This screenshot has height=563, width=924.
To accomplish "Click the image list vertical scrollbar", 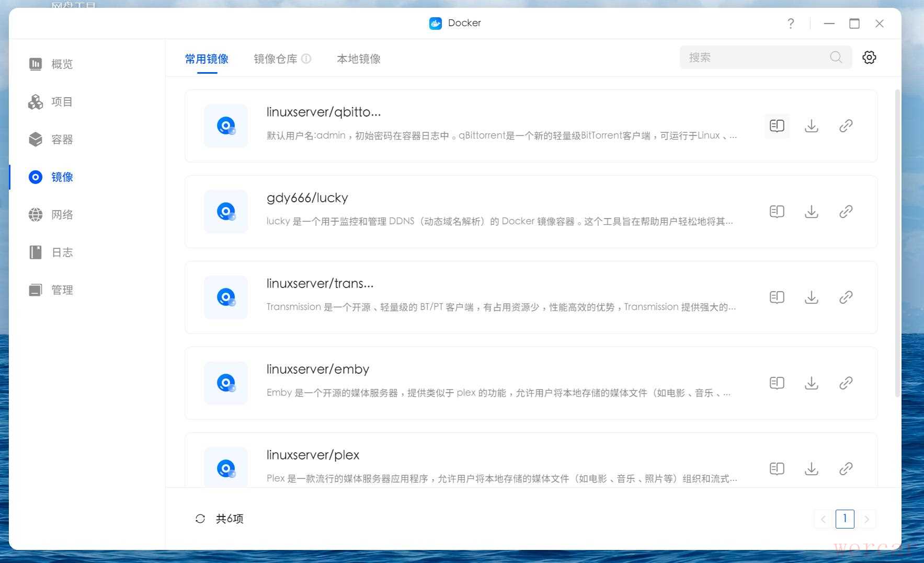I will (897, 240).
